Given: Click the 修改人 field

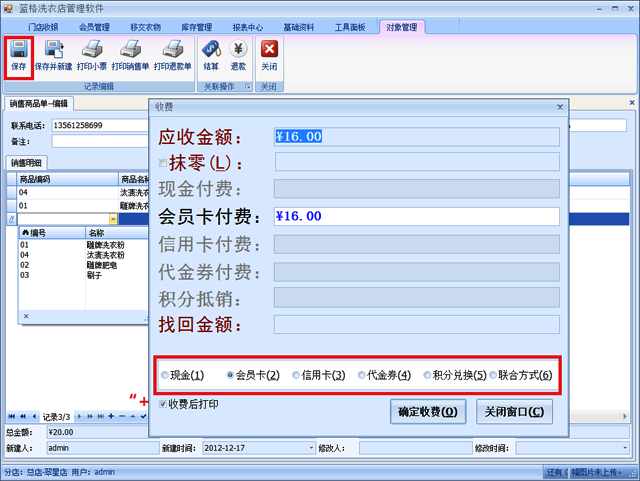Looking at the screenshot, I should [x=416, y=448].
